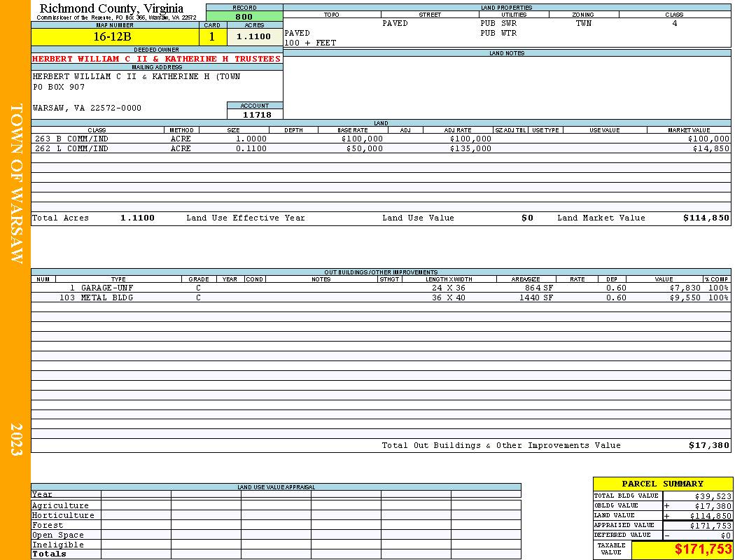Select the 24 X 36 dimensions

pyautogui.click(x=449, y=288)
